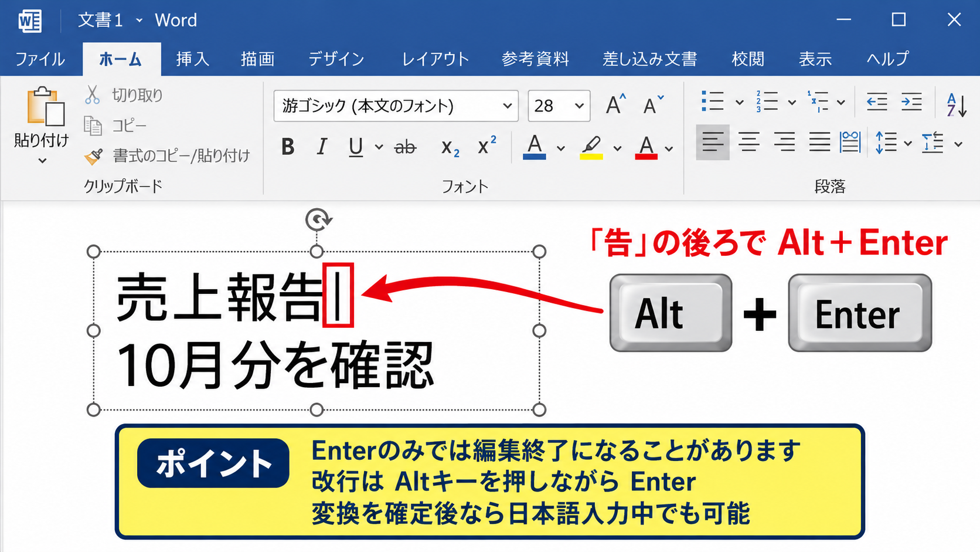Toggle strikethrough ab button
This screenshot has width=980, height=552.
tap(405, 147)
